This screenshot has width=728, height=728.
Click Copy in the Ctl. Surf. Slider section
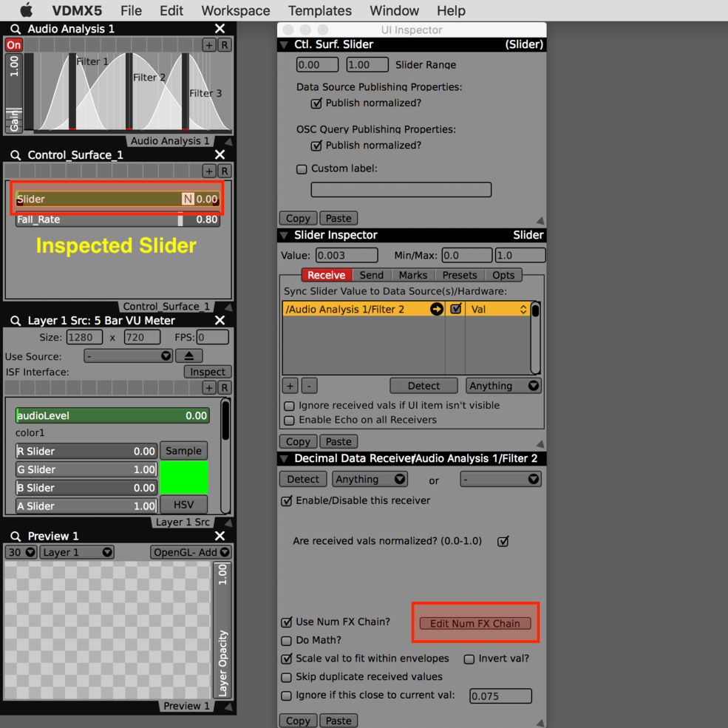[298, 218]
